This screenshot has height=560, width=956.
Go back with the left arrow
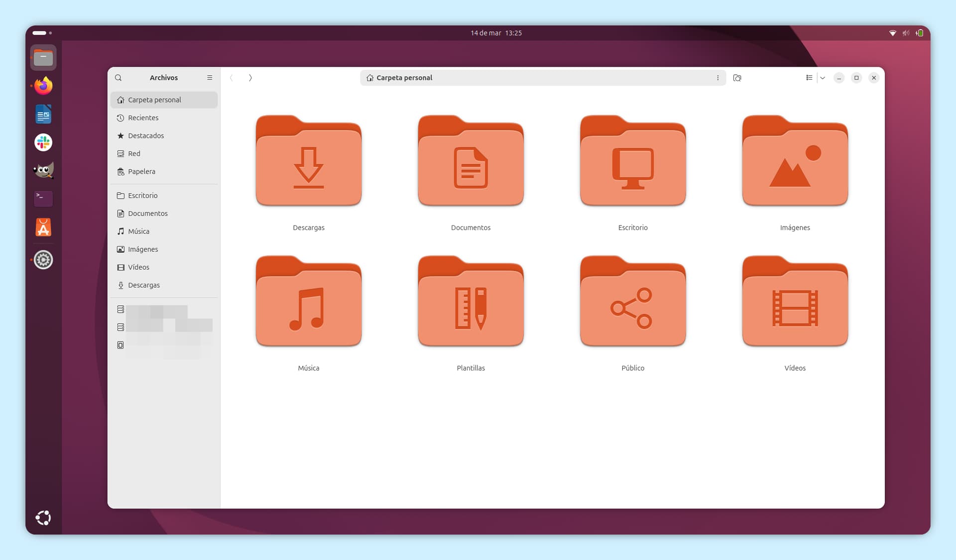pyautogui.click(x=232, y=78)
